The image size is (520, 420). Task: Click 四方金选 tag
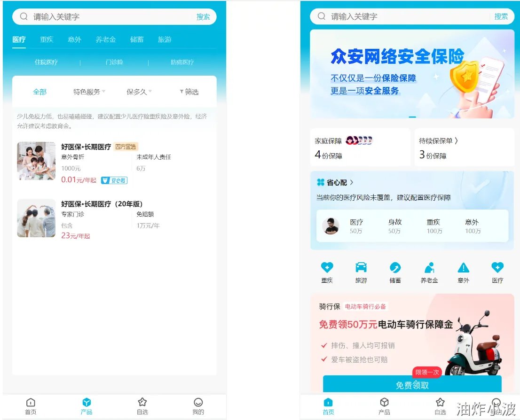[126, 147]
